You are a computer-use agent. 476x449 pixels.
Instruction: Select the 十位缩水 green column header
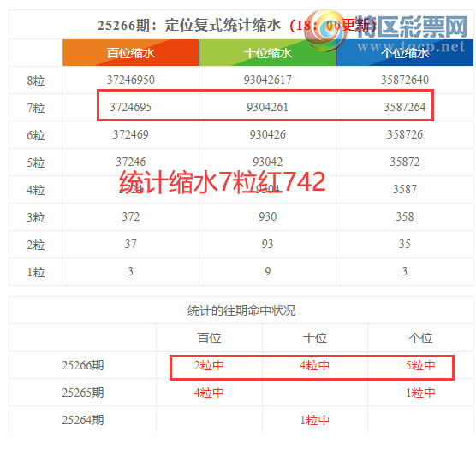point(267,53)
